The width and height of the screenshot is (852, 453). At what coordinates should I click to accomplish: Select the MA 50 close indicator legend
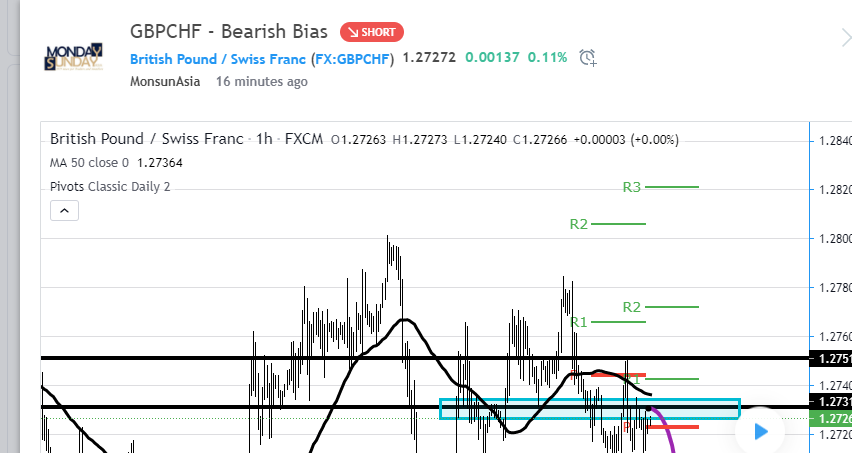click(116, 162)
